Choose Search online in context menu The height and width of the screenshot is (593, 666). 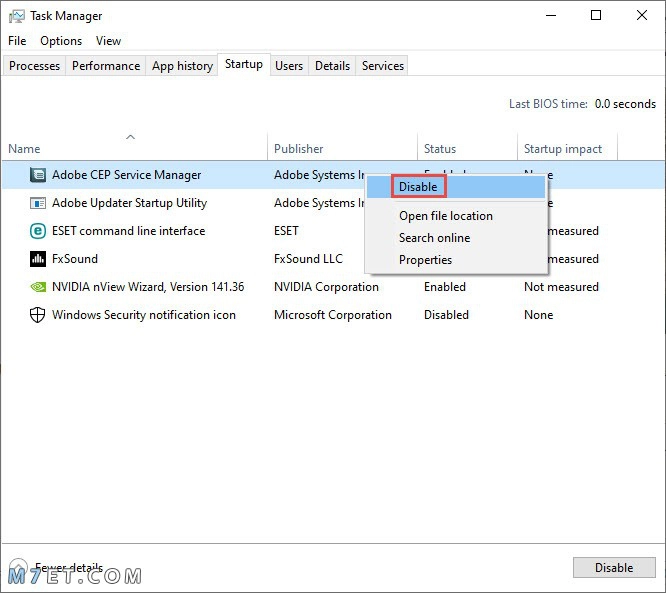coord(456,238)
